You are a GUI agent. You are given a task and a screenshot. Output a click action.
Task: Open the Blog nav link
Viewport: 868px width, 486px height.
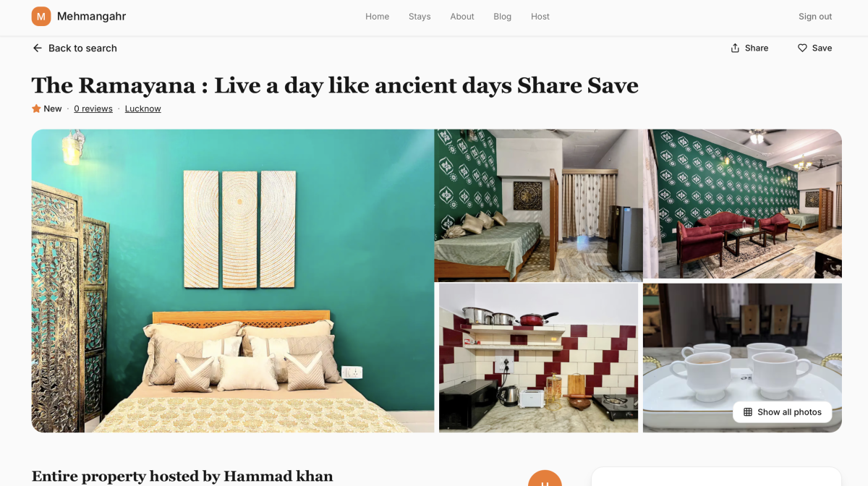coord(502,17)
